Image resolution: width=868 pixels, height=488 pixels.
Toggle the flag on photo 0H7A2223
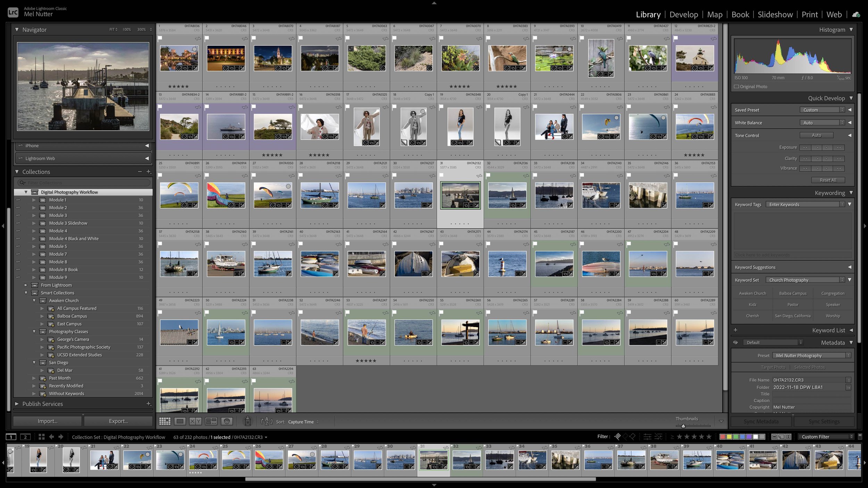pos(160,313)
